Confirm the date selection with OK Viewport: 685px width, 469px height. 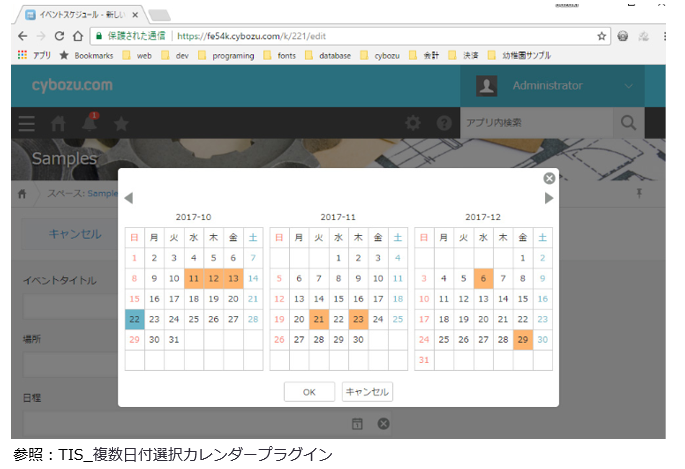point(309,392)
